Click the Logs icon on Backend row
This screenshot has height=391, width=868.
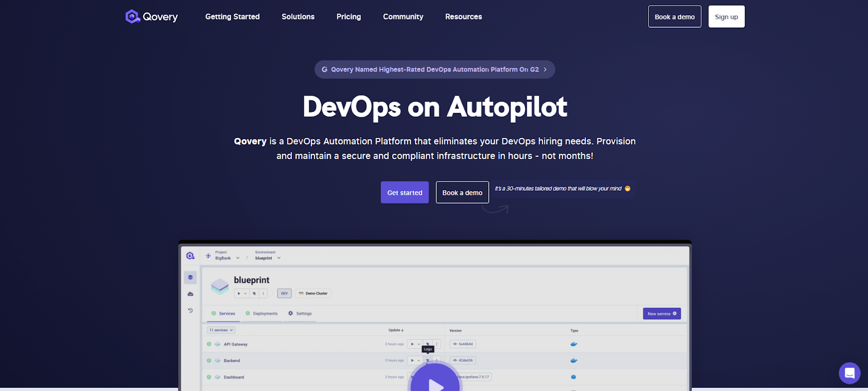[x=427, y=360]
